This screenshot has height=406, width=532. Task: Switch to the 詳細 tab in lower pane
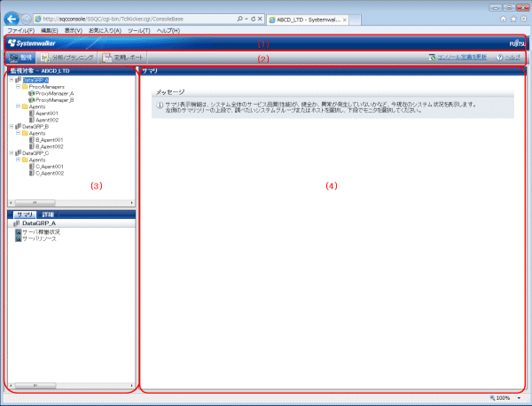pos(48,215)
